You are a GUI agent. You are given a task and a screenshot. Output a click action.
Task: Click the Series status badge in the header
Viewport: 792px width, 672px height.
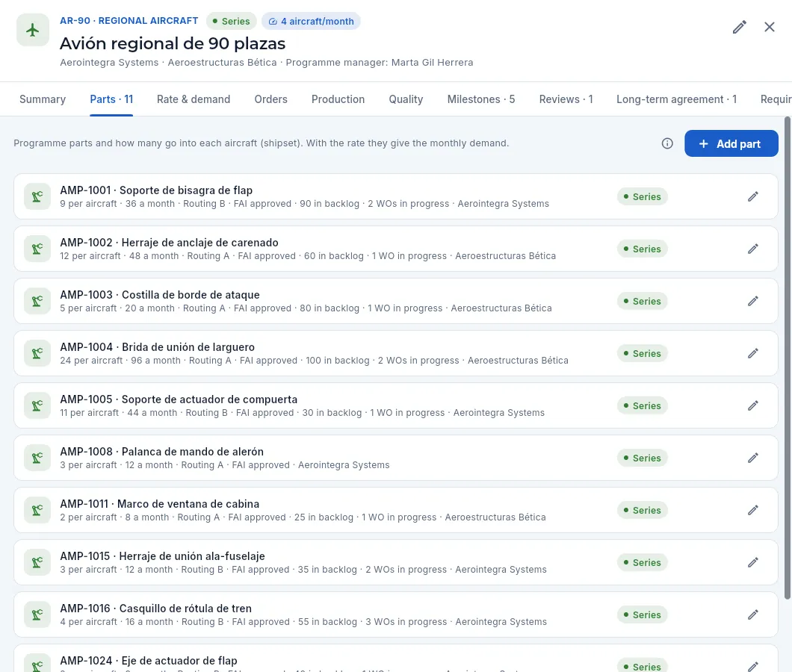click(x=232, y=21)
